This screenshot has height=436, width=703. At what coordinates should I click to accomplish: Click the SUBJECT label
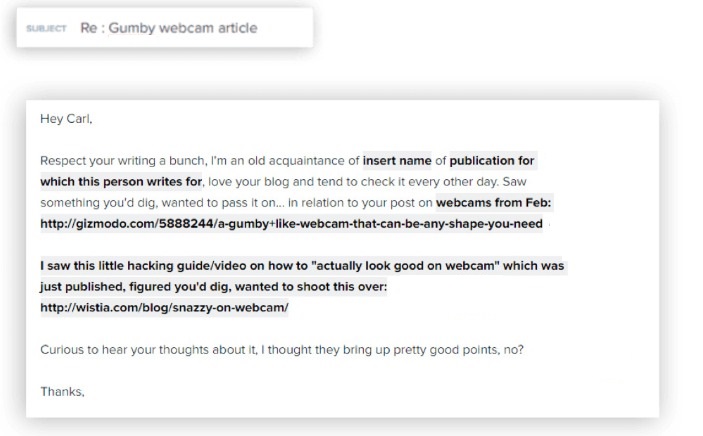46,28
